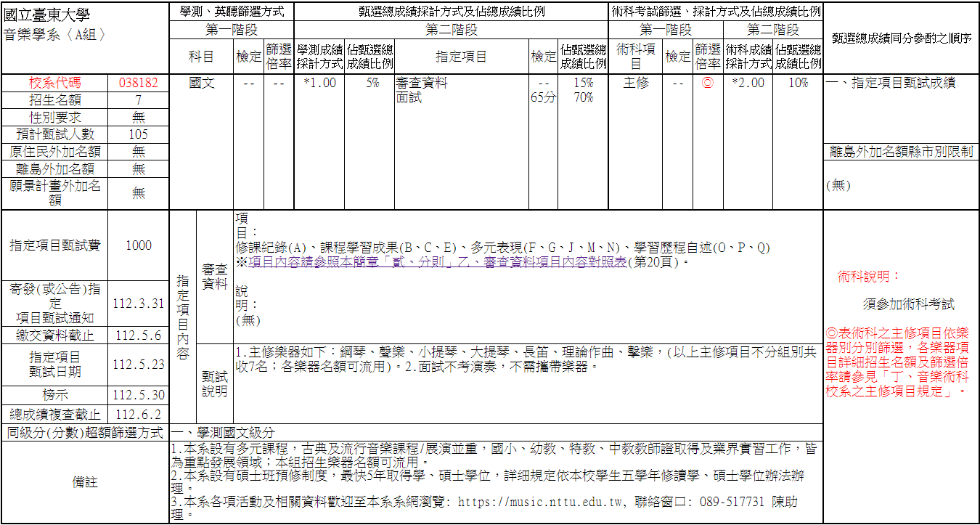Click the 須參加術科考試 note

click(908, 305)
